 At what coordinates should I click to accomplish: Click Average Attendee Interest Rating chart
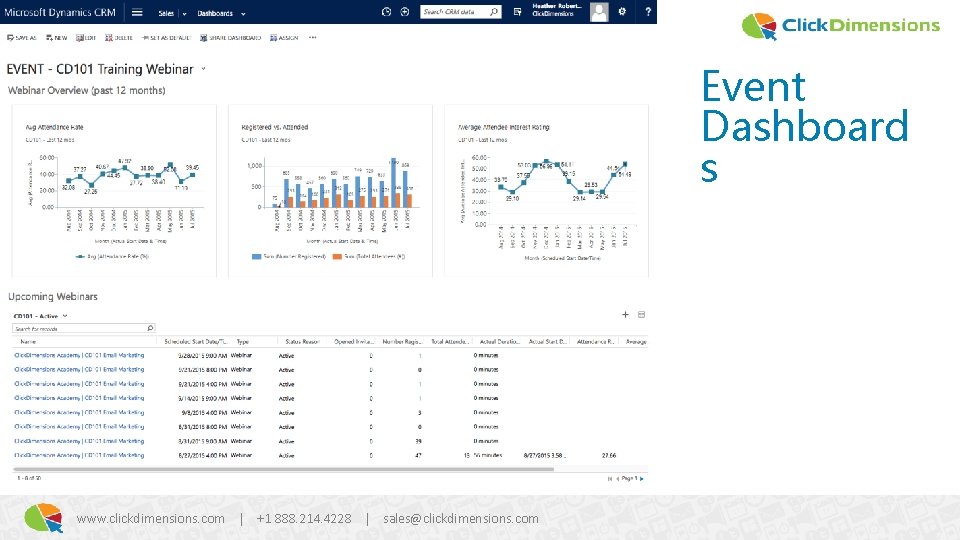coord(546,191)
